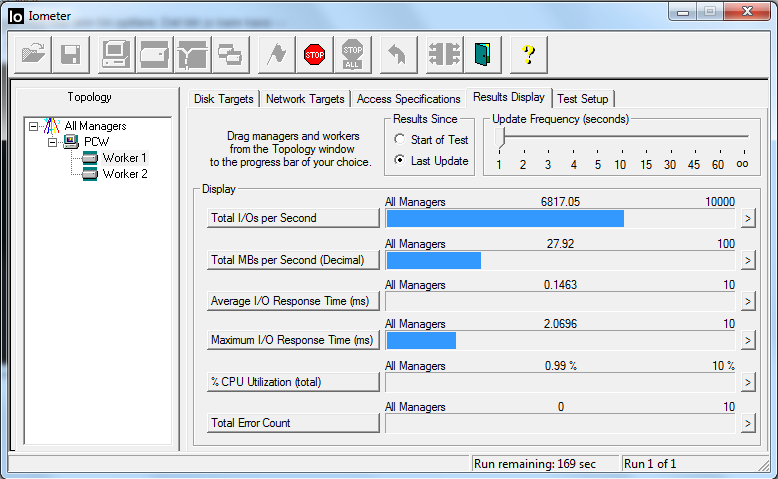The image size is (778, 479).
Task: Click the 27.92 MBs per second value
Action: pyautogui.click(x=560, y=244)
